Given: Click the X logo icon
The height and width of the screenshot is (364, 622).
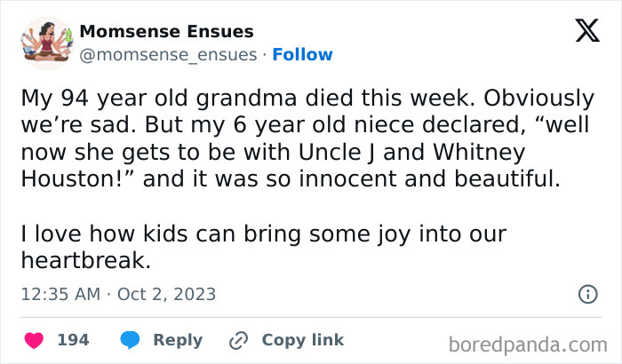Looking at the screenshot, I should [x=587, y=32].
